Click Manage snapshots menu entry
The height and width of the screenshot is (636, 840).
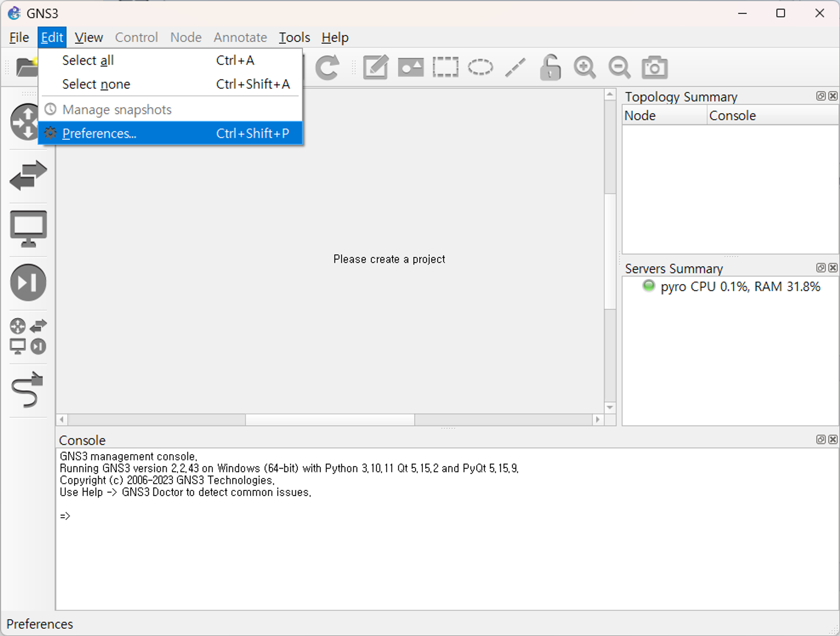[x=170, y=110]
